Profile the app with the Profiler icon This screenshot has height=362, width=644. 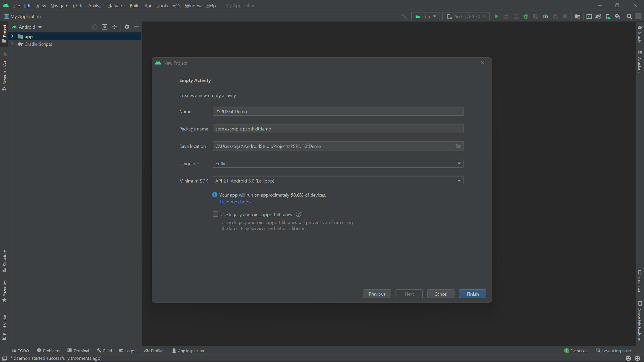tap(545, 16)
